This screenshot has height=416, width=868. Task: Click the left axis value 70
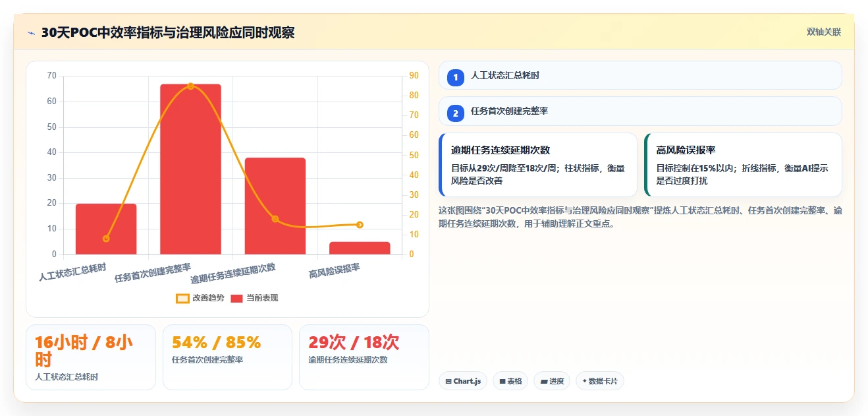(x=52, y=76)
